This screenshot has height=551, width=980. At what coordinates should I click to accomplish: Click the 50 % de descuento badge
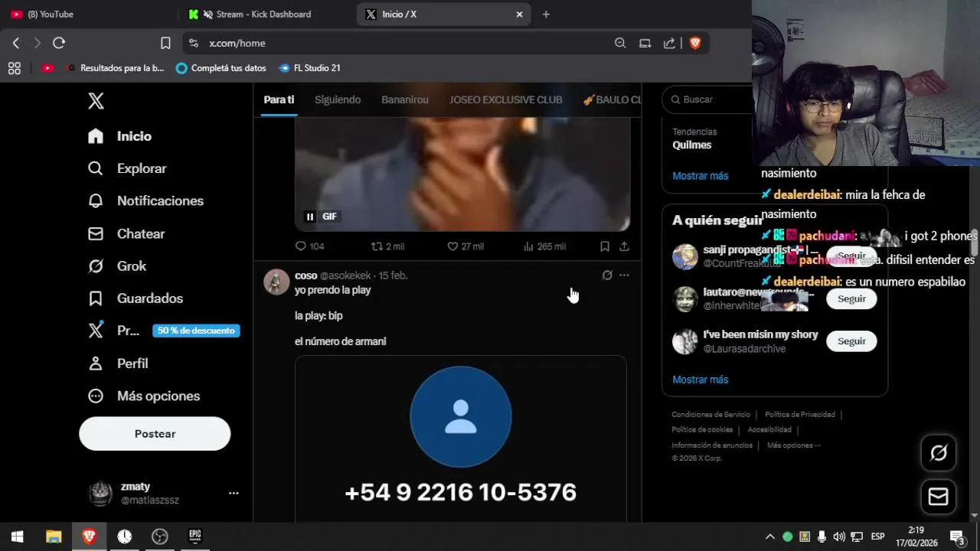(196, 331)
